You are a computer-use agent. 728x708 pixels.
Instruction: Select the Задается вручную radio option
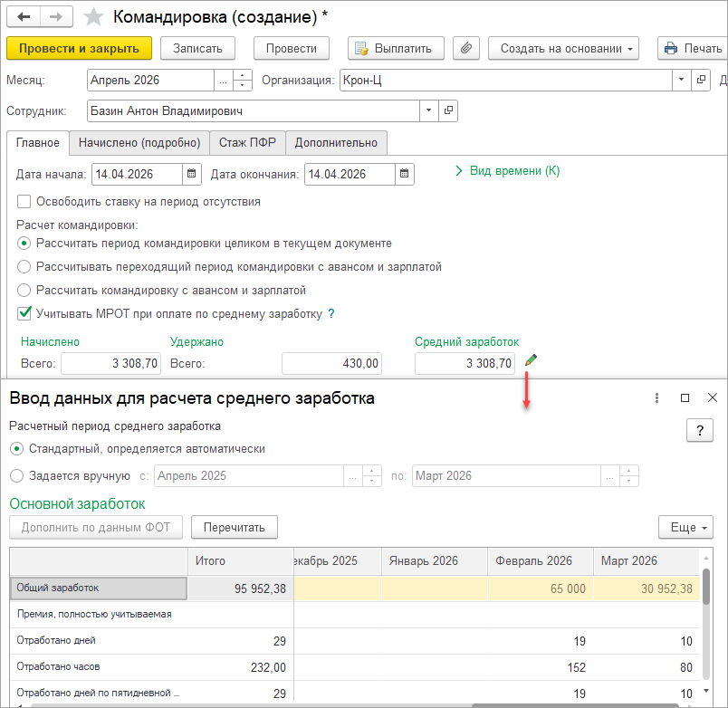[16, 476]
